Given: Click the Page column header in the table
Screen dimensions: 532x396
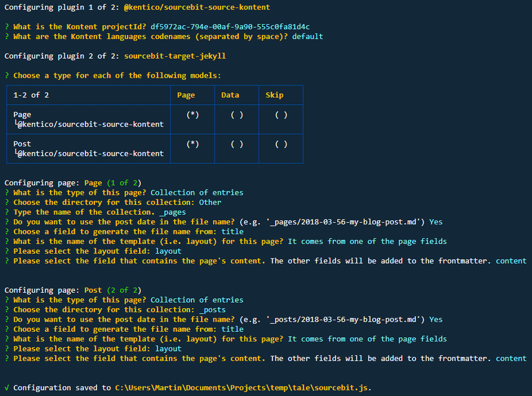Looking at the screenshot, I should click(186, 95).
